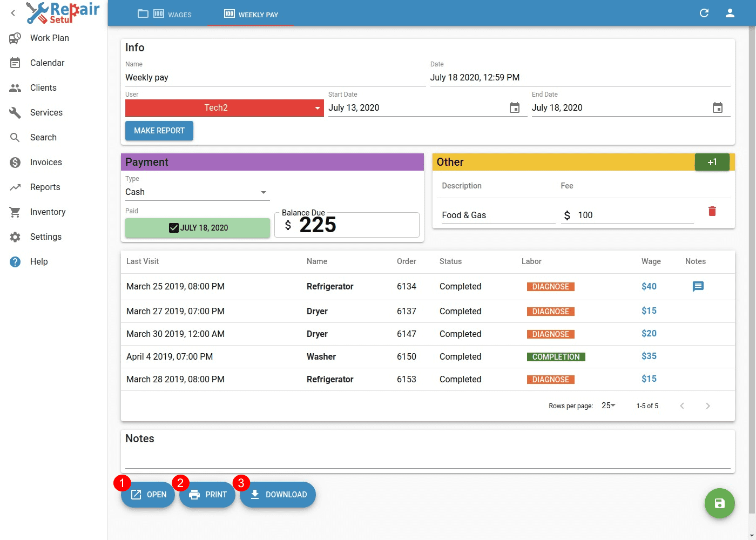
Task: Click the Make Report button
Action: click(159, 131)
